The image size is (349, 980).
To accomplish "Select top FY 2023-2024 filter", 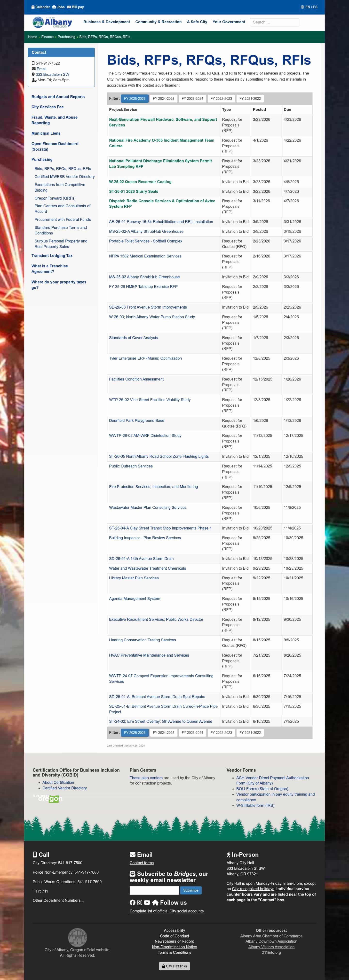I will (192, 99).
